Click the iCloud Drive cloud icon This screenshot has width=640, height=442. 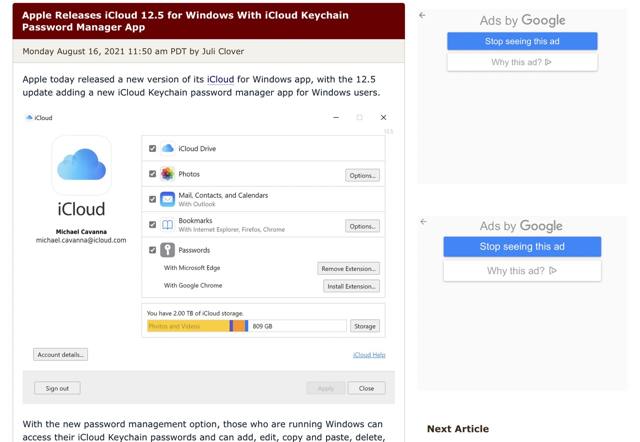(x=167, y=149)
